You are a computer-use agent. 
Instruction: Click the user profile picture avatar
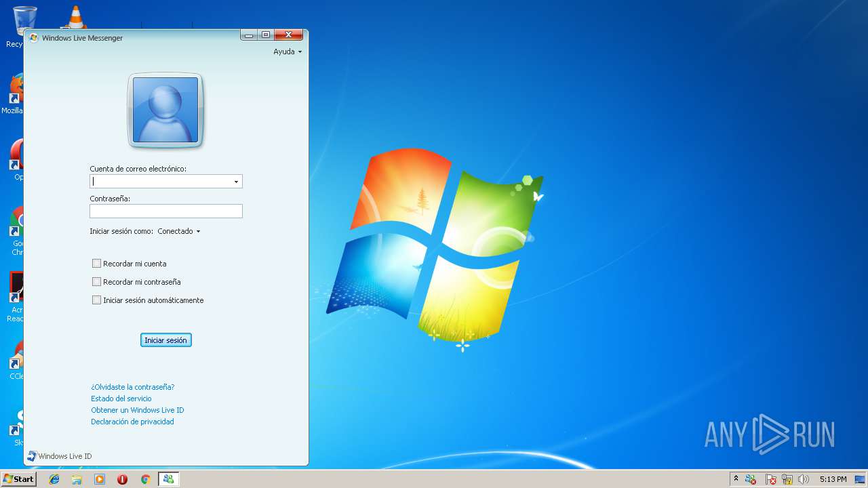point(165,110)
